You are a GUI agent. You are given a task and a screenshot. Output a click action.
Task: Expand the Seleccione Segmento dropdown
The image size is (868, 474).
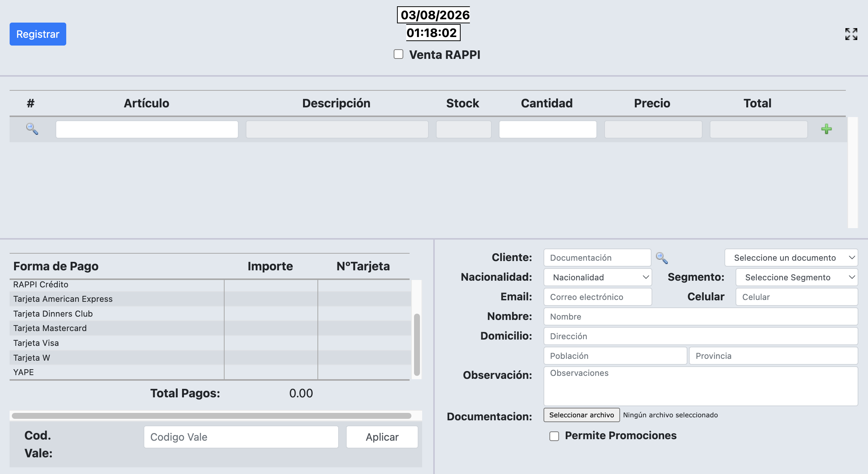click(797, 277)
